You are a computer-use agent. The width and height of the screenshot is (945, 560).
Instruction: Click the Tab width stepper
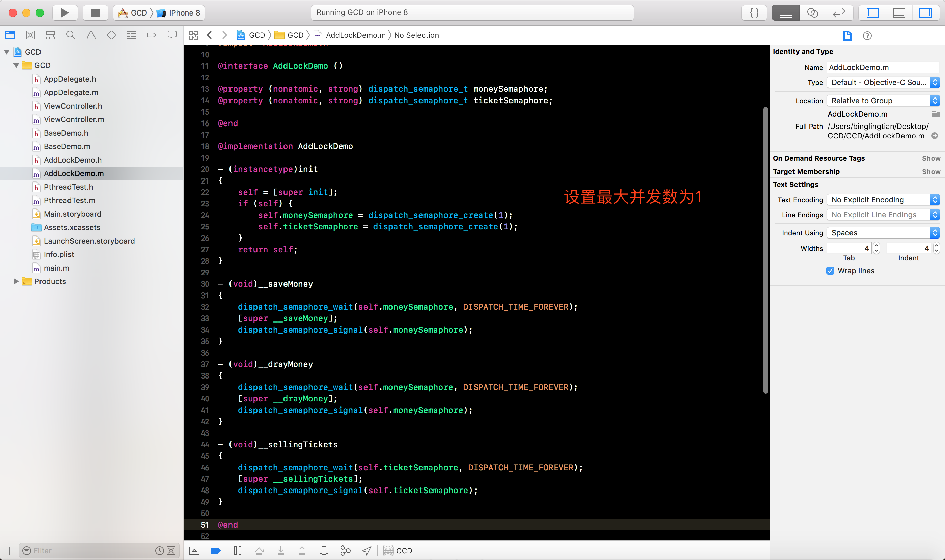pyautogui.click(x=877, y=248)
